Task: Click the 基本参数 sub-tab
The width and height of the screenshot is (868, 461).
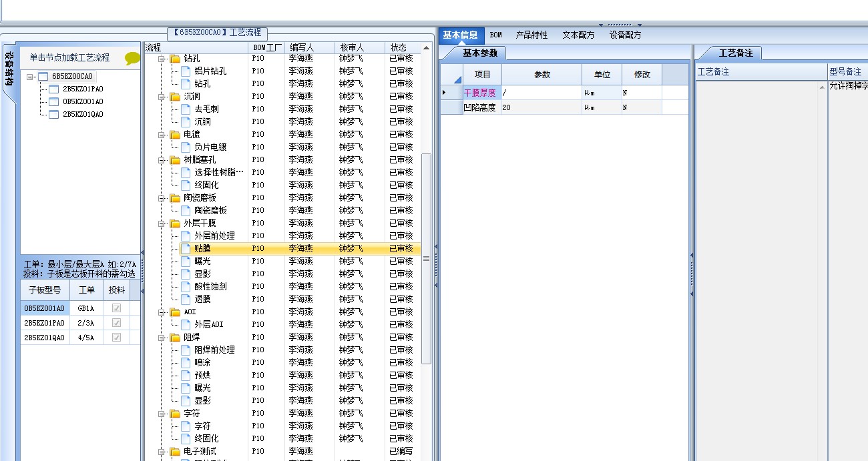Action: click(x=479, y=53)
